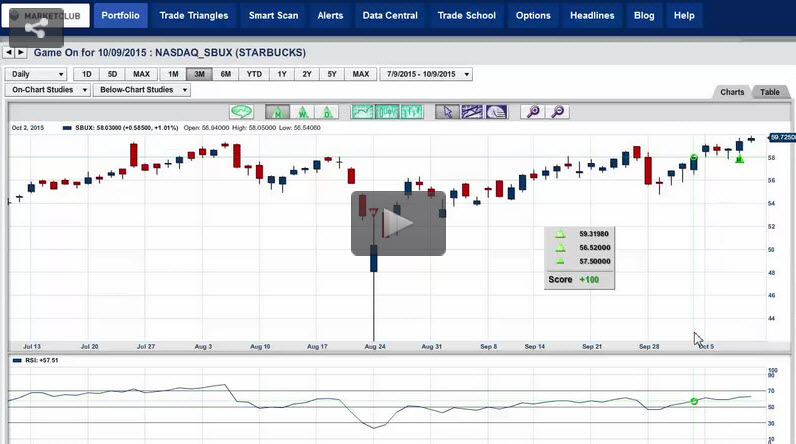
Task: Click red triangle marker near Aug 24
Action: (x=374, y=212)
